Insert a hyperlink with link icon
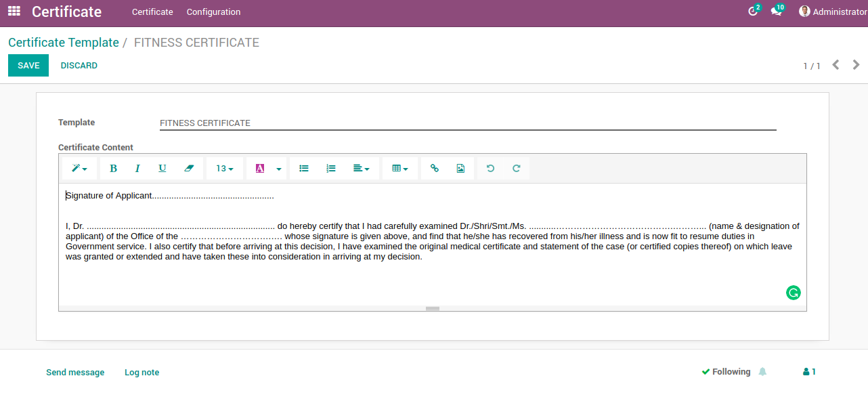Image resolution: width=868 pixels, height=397 pixels. tap(435, 169)
